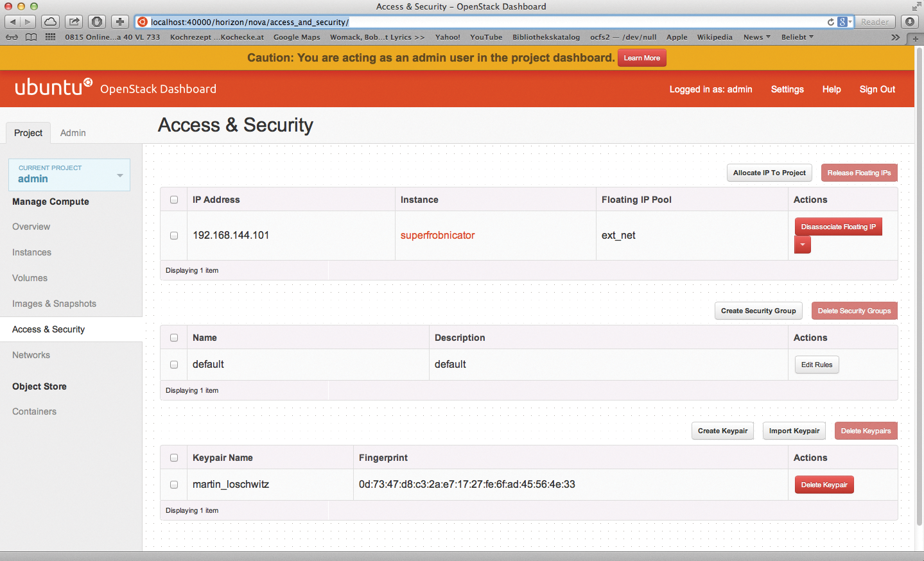
Task: Open the search engine dropdown arrow
Action: tap(850, 22)
